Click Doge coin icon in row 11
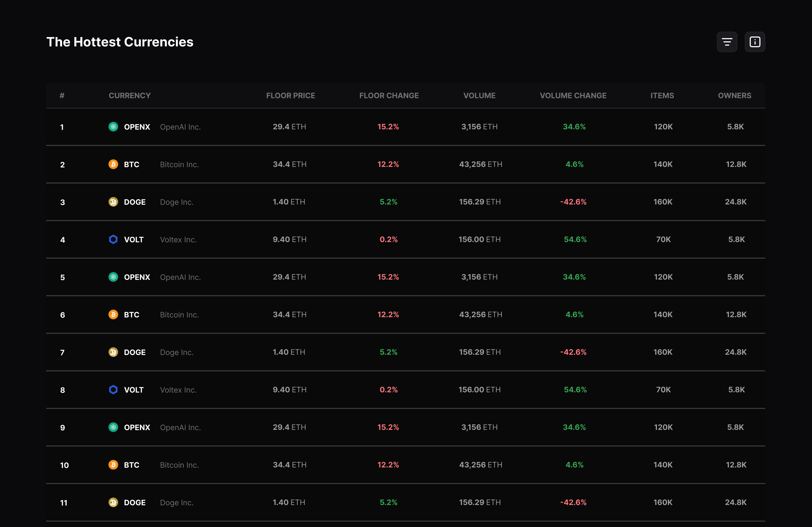812x527 pixels. (x=113, y=503)
